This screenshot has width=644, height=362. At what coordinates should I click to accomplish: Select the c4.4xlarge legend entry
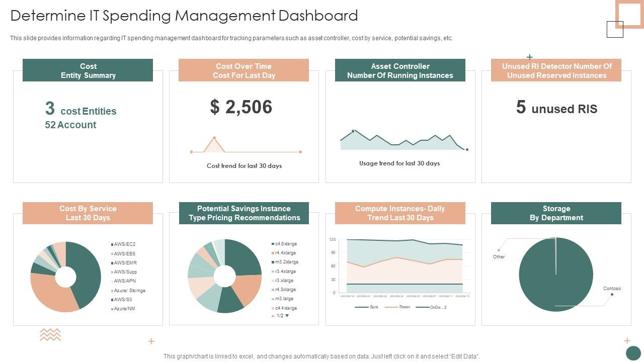pyautogui.click(x=284, y=308)
